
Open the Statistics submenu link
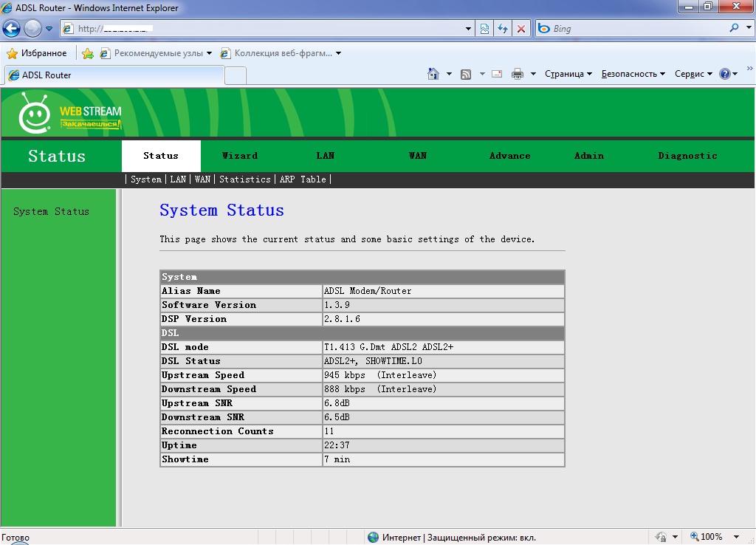244,179
